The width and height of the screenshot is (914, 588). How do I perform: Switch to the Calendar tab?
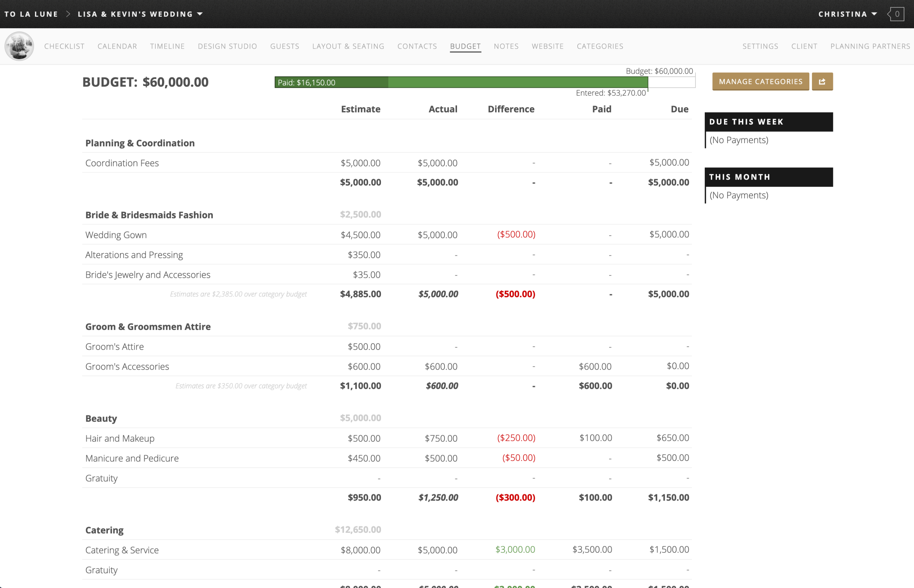[117, 46]
